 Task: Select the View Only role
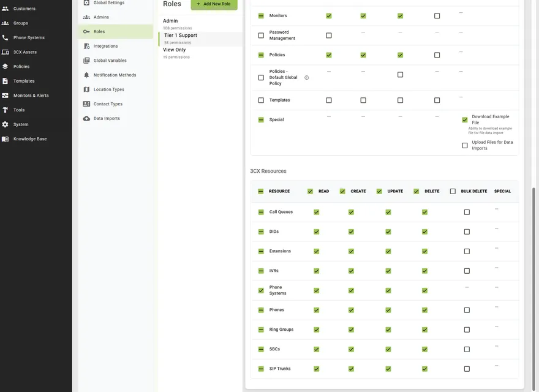200,53
